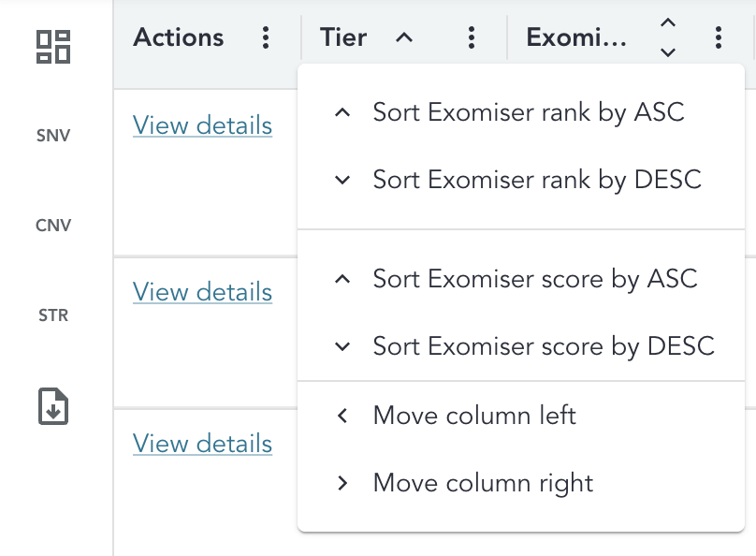Open View details for the second row

(202, 292)
